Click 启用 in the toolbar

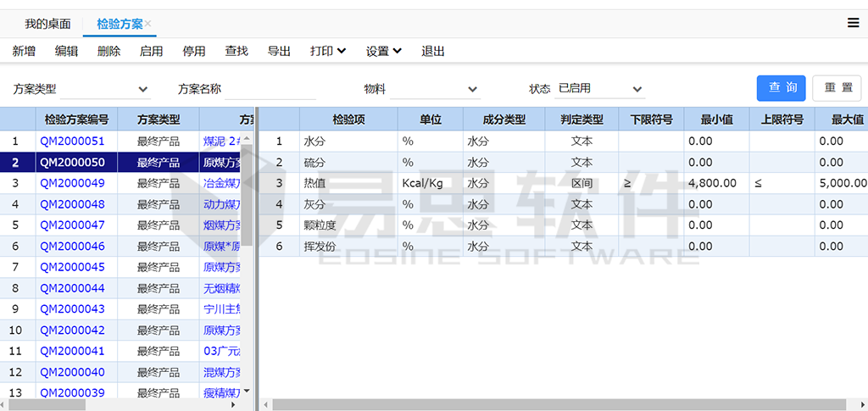pyautogui.click(x=151, y=51)
